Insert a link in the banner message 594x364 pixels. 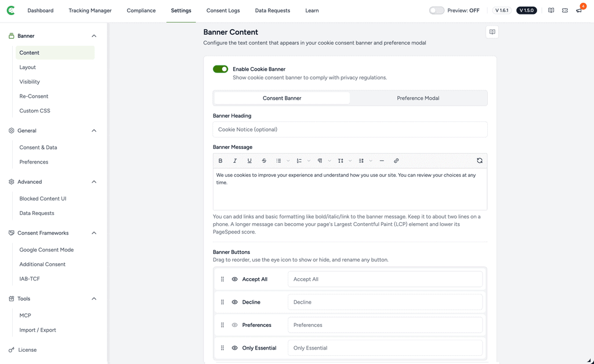396,161
